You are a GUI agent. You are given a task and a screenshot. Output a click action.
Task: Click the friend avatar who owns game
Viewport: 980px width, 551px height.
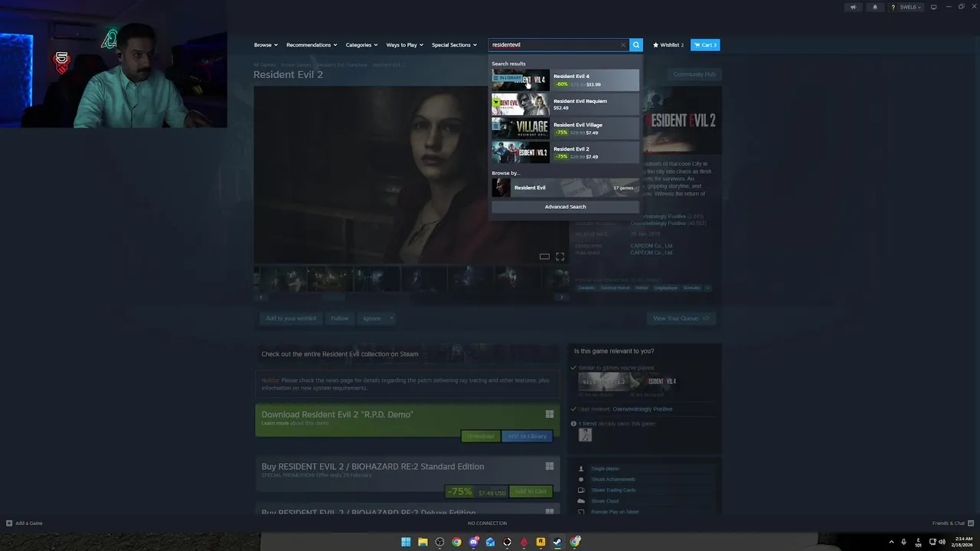585,435
